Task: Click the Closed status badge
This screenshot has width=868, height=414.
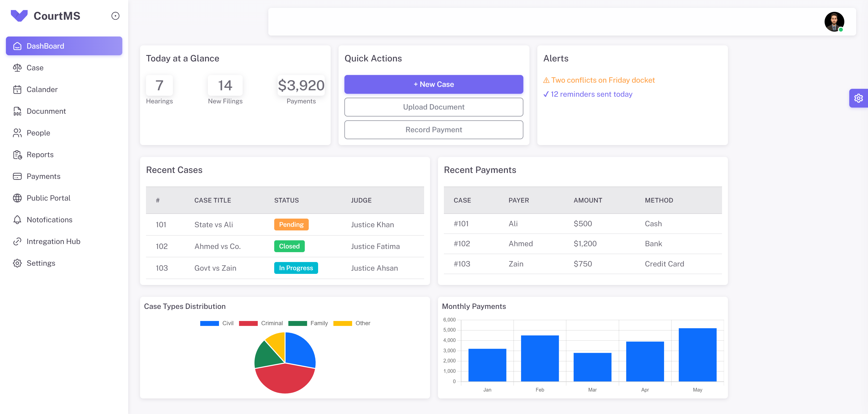Action: (289, 246)
